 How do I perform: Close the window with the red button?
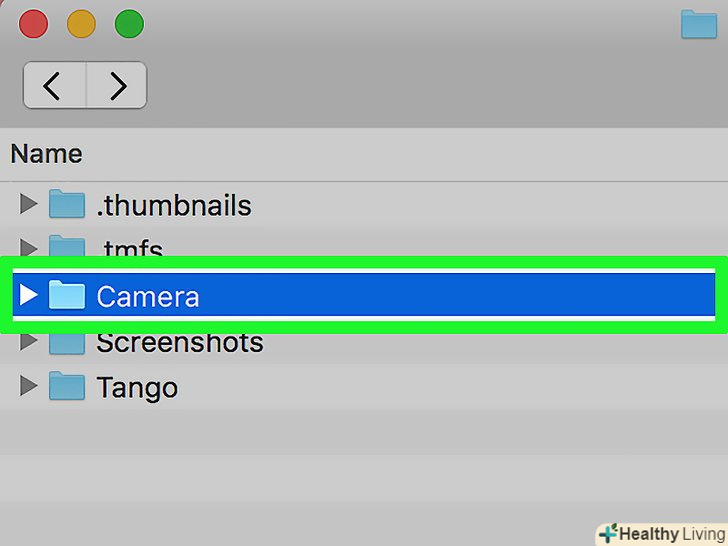click(33, 23)
